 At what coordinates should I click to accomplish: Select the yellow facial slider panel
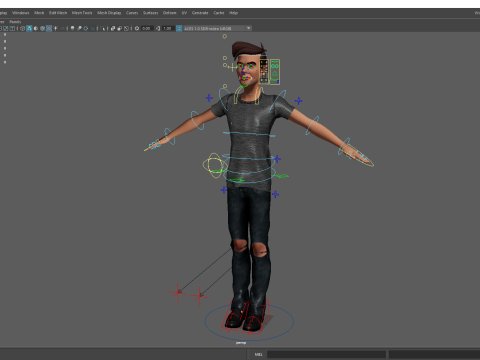tap(264, 72)
